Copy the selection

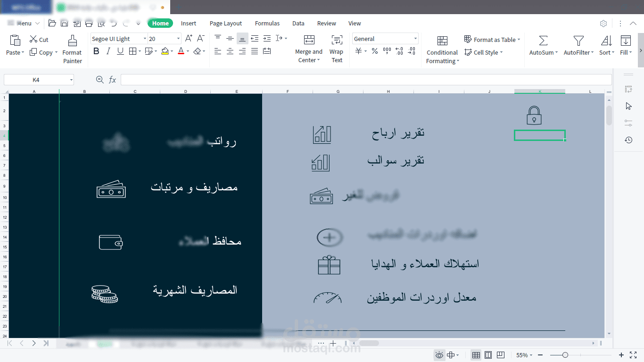click(41, 52)
